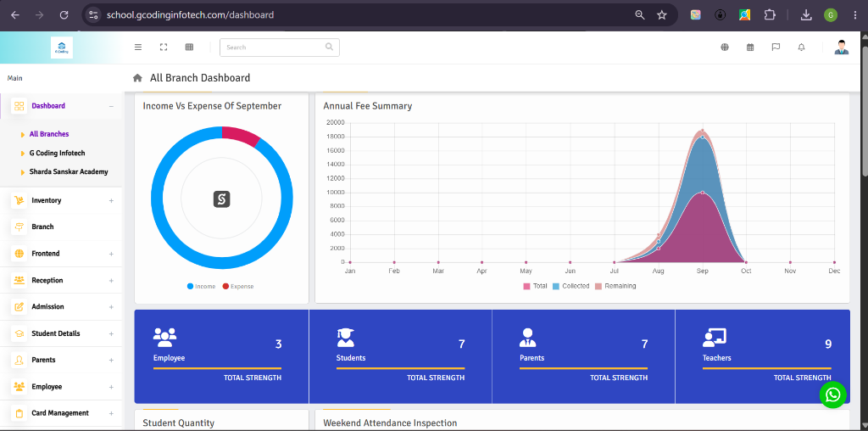868x431 pixels.
Task: Click the Parents person icon in the sidebar
Action: pyautogui.click(x=19, y=360)
